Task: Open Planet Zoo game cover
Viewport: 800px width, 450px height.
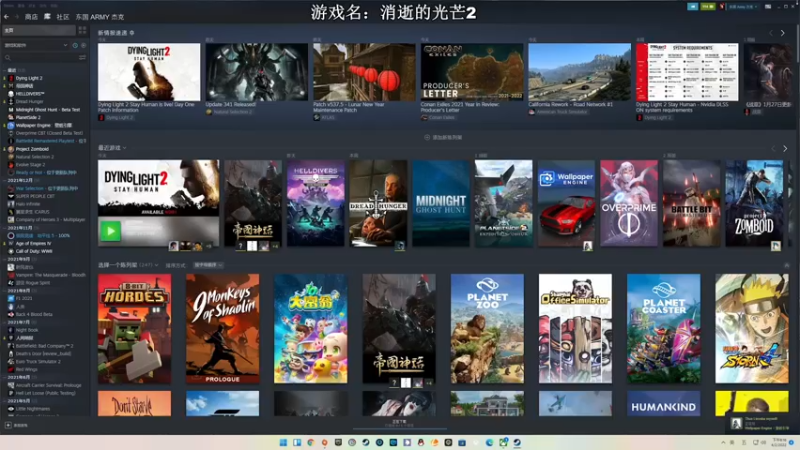Action: point(487,329)
